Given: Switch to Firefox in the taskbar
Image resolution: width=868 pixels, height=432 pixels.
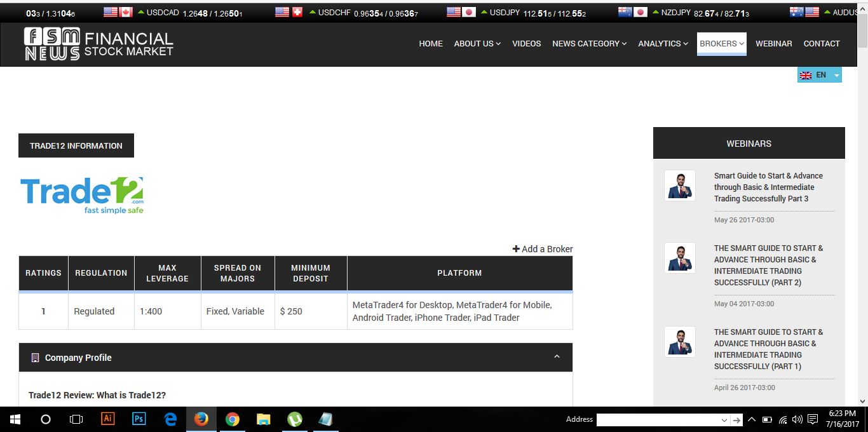Looking at the screenshot, I should click(201, 419).
